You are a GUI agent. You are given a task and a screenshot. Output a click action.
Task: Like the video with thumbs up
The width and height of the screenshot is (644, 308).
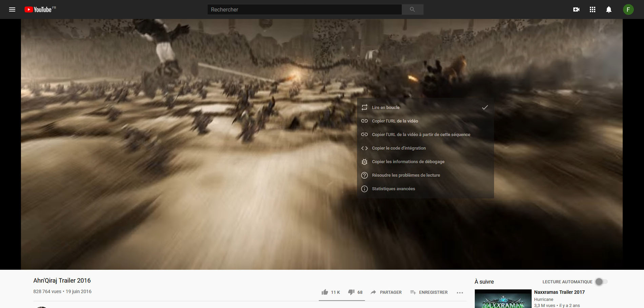(x=330, y=292)
